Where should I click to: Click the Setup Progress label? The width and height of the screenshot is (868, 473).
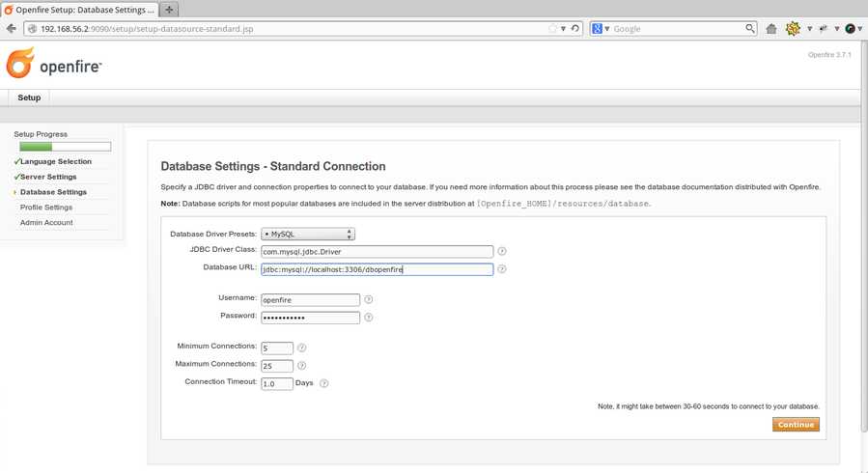41,134
